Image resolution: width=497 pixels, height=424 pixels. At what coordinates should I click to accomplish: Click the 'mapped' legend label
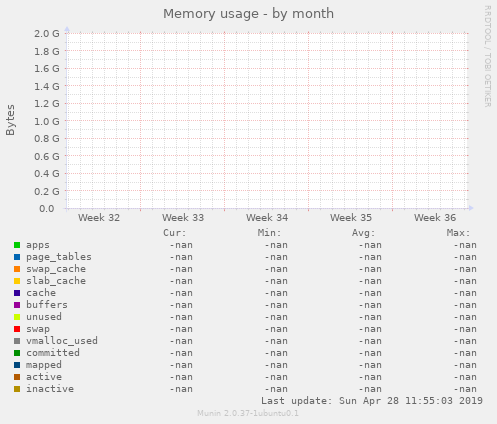(44, 365)
